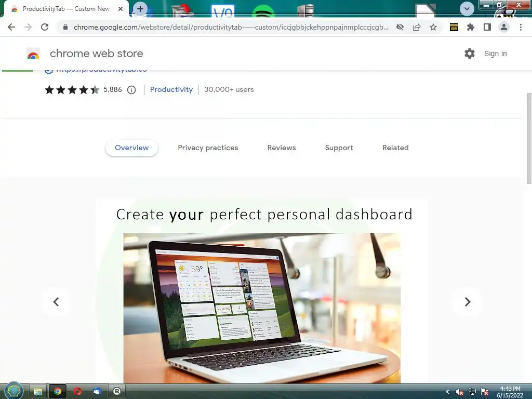Open the blue taskbar app icon
This screenshot has width=532, height=399.
(x=97, y=392)
